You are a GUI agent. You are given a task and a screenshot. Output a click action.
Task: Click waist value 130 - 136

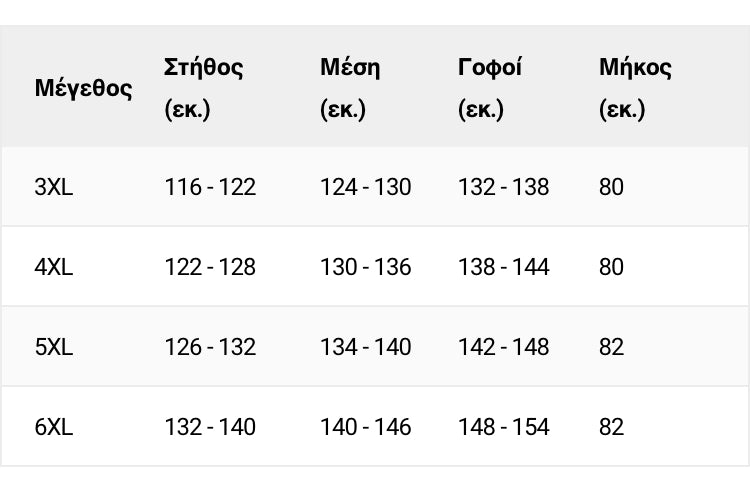pyautogui.click(x=365, y=267)
